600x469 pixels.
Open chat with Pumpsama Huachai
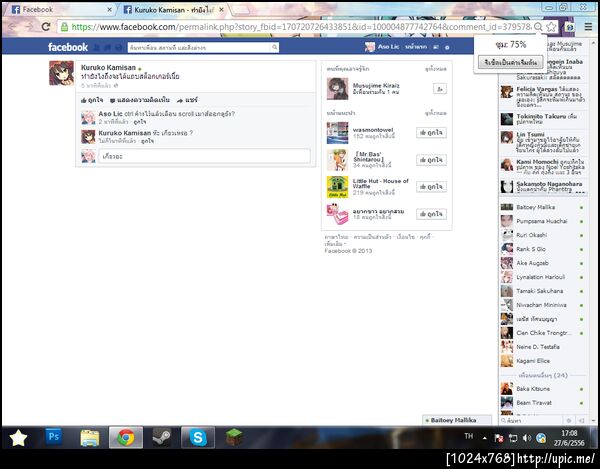(x=543, y=221)
